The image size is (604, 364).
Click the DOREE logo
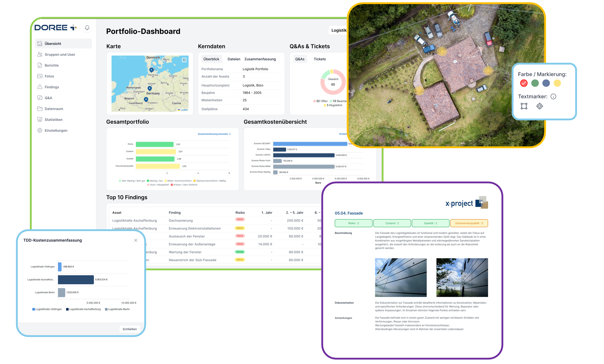coord(56,28)
